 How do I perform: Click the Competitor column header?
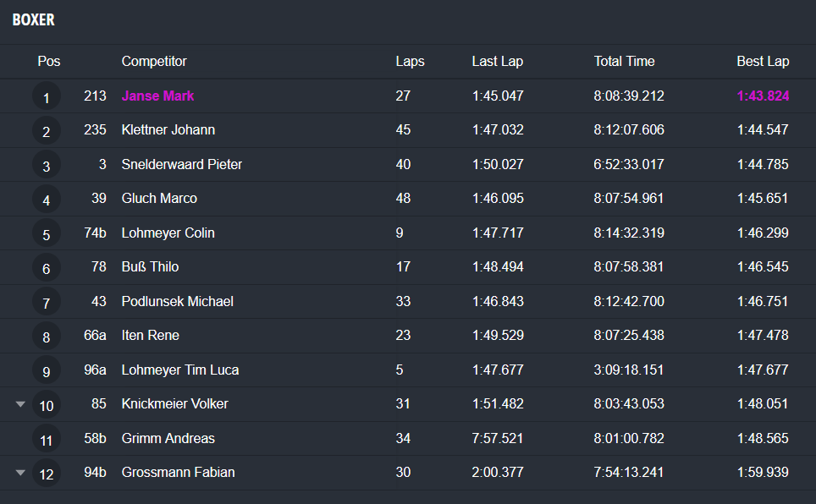click(x=154, y=61)
